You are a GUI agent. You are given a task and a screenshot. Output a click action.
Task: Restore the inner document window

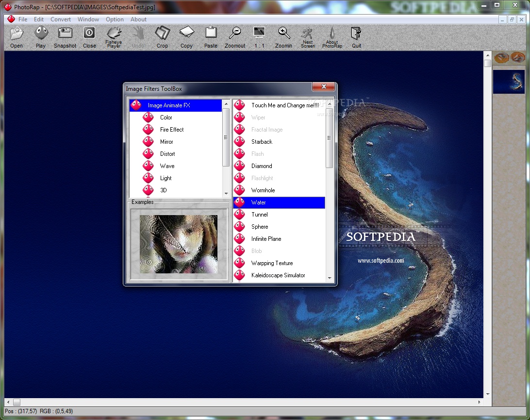point(512,19)
